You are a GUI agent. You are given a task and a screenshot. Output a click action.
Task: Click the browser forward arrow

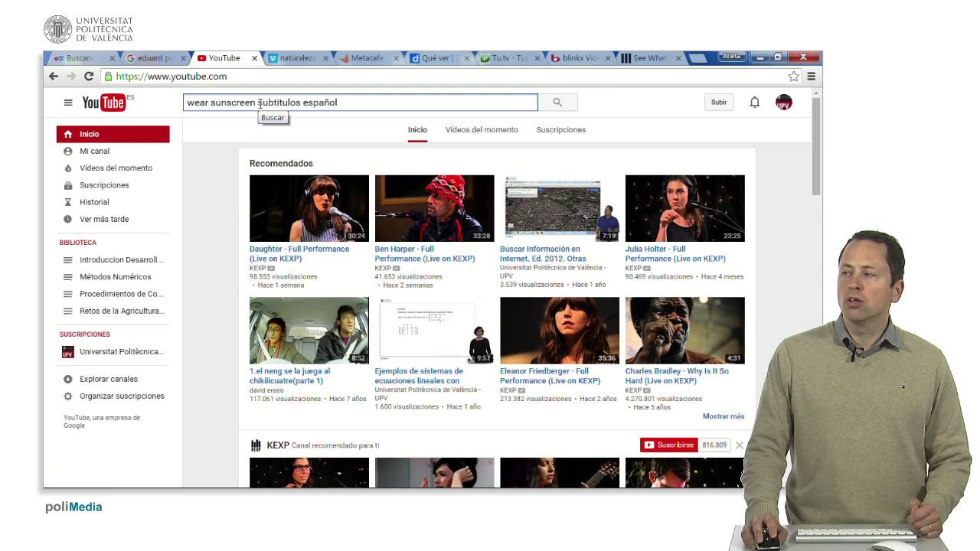71,77
